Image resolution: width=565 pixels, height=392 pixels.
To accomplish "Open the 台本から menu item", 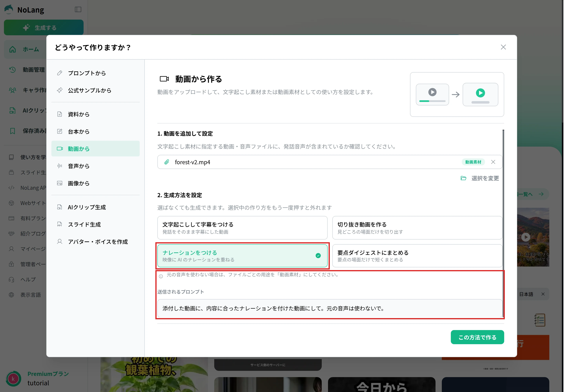I will pos(95,131).
